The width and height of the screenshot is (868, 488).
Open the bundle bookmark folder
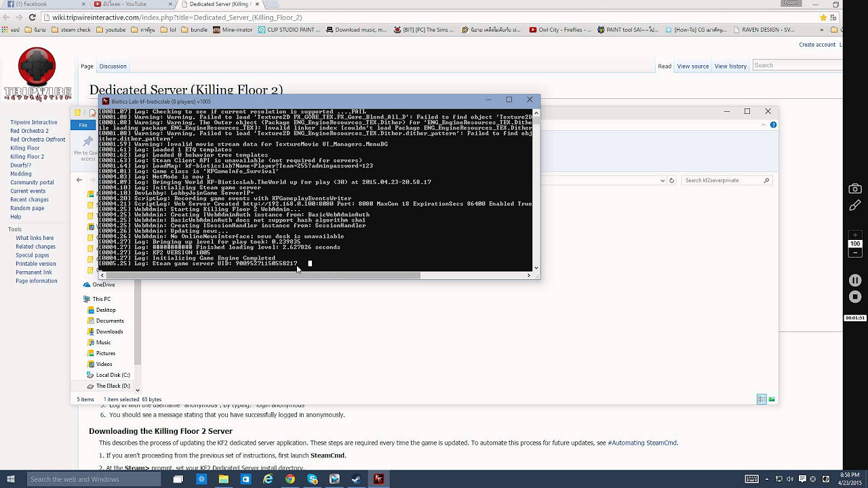click(194, 30)
